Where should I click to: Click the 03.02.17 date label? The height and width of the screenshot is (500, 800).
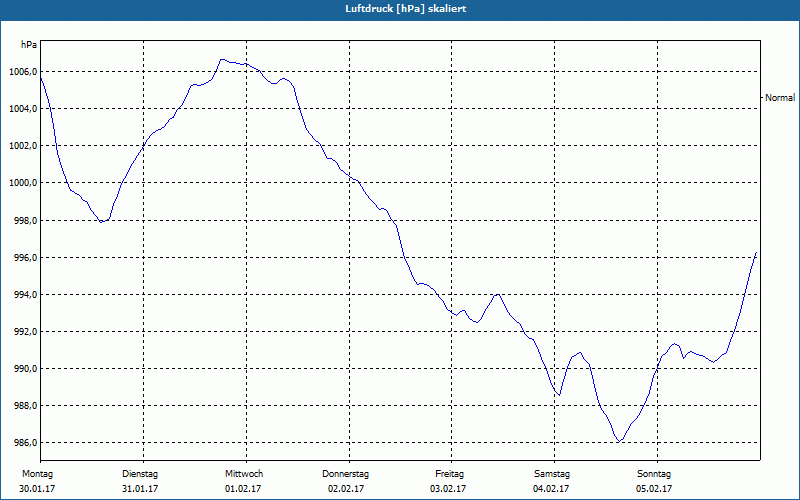(448, 489)
